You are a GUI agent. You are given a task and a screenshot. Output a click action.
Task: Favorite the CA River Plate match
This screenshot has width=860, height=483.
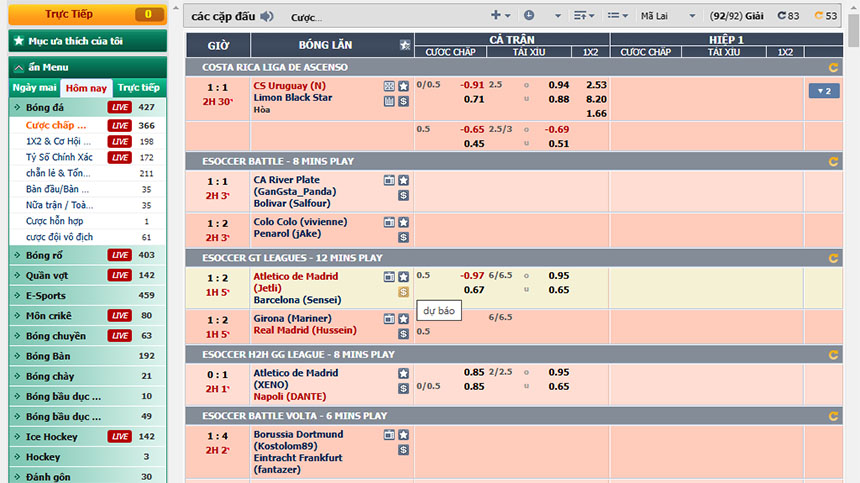[x=404, y=180]
